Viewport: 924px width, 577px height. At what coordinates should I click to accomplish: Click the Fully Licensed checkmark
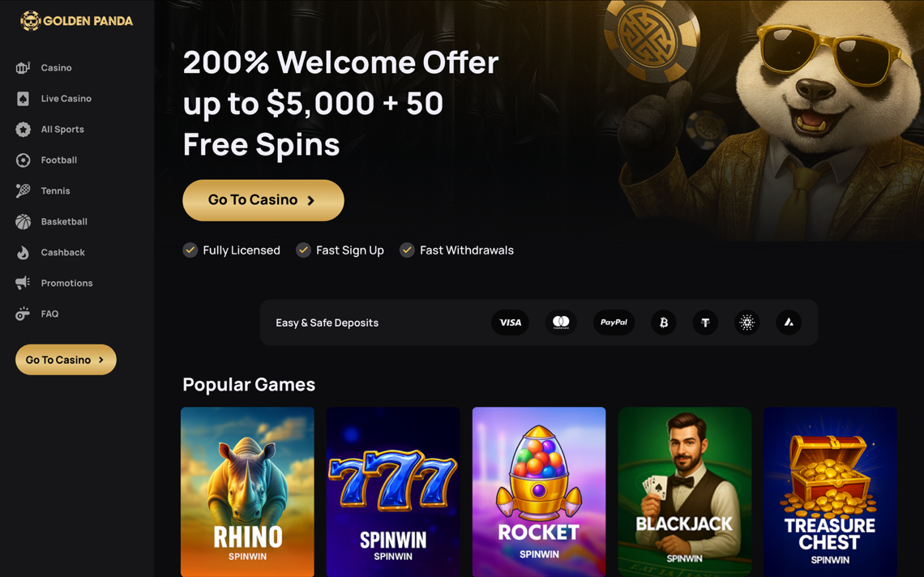(190, 250)
